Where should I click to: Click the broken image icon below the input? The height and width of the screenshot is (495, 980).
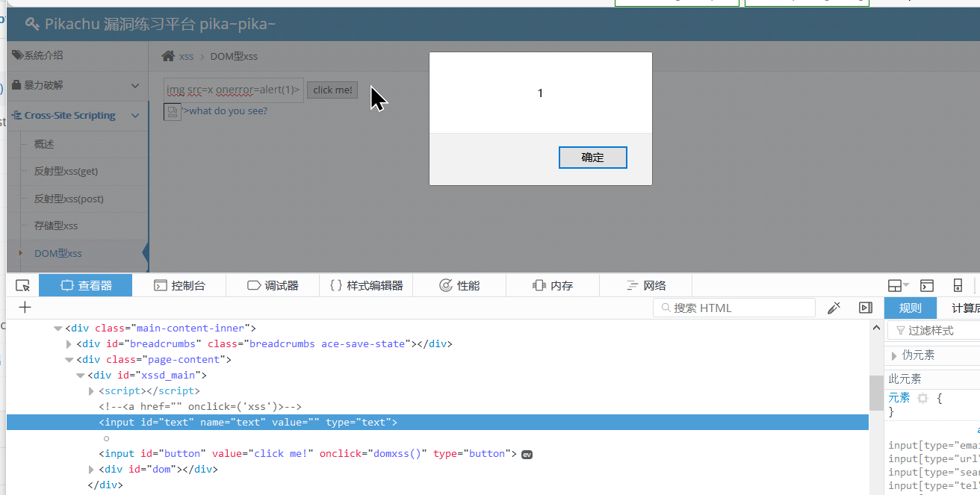click(172, 113)
